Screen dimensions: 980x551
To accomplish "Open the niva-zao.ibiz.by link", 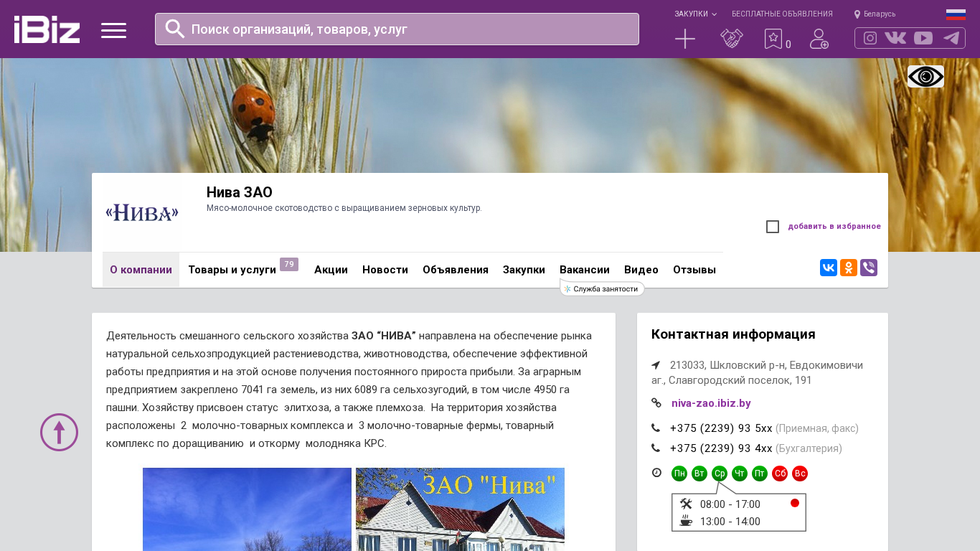I will point(711,403).
